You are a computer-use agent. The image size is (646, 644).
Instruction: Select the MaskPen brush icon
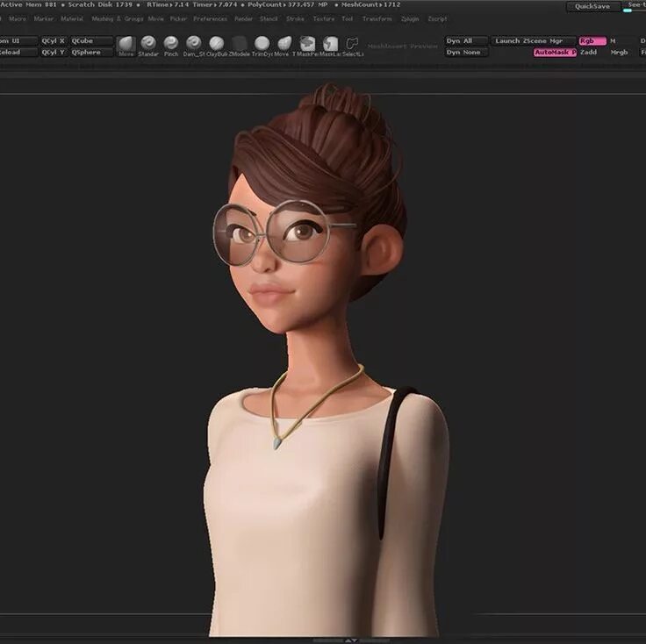pyautogui.click(x=307, y=44)
